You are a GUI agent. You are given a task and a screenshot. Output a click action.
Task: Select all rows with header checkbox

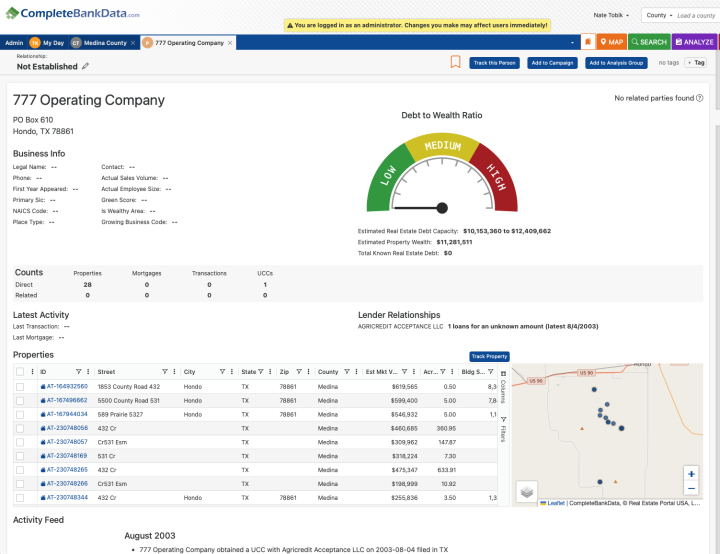coord(20,371)
